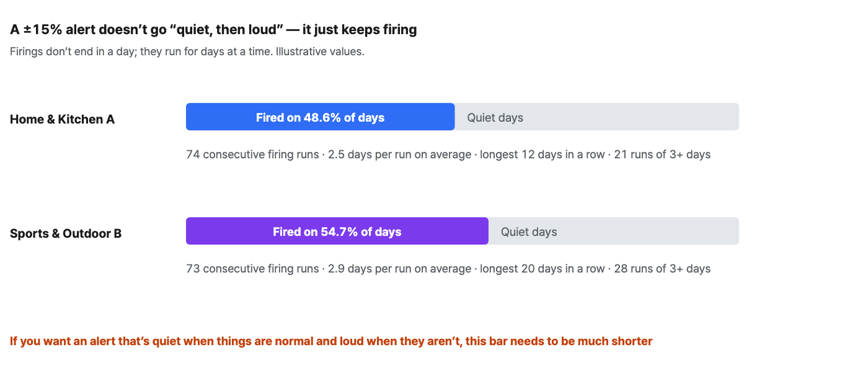This screenshot has width=868, height=365.
Task: Click the chart title about ±15% alert
Action: point(213,29)
